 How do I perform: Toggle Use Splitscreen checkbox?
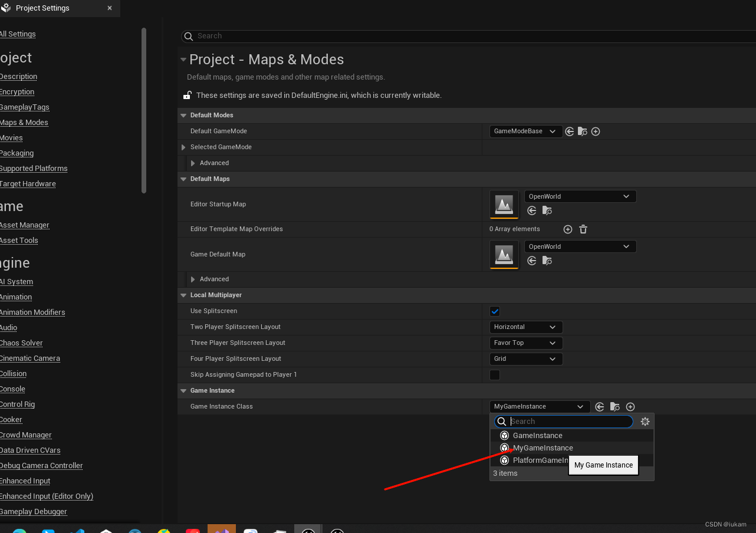pyautogui.click(x=495, y=311)
